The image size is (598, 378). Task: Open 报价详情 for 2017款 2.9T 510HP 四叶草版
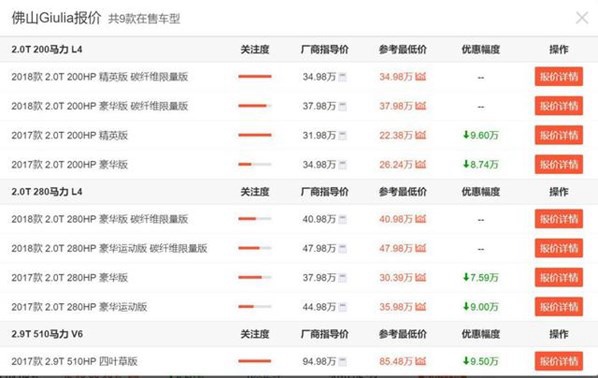click(559, 361)
